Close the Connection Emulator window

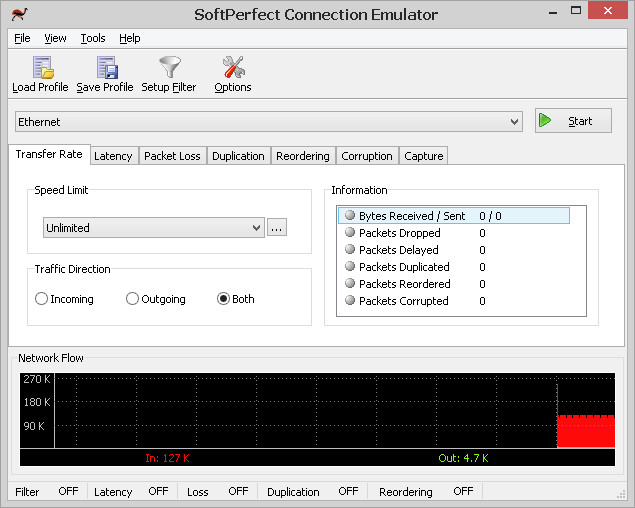[x=607, y=11]
